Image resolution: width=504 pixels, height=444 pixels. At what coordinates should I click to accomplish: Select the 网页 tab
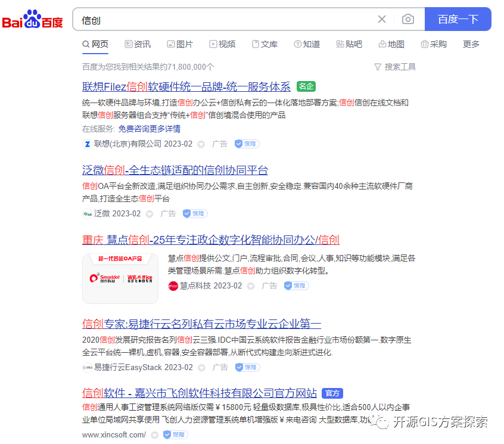[95, 44]
